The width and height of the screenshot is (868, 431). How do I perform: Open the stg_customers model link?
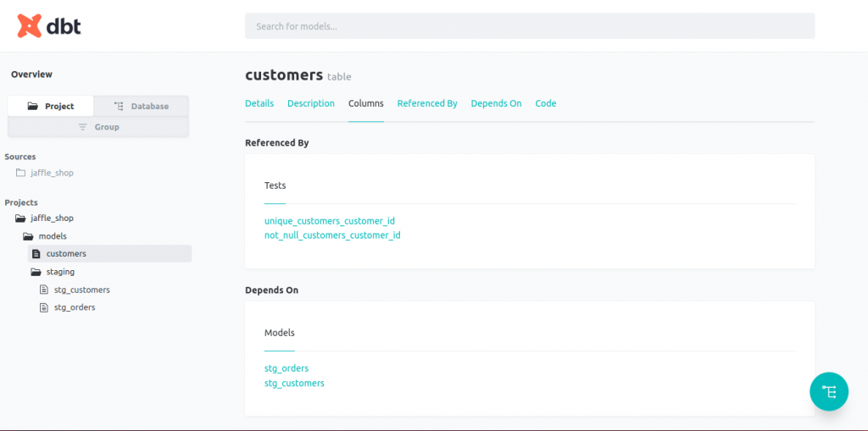click(294, 383)
